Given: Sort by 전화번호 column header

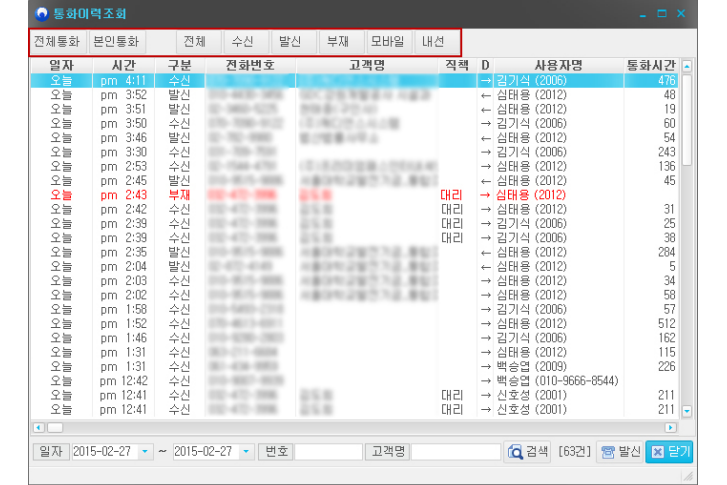Looking at the screenshot, I should point(250,65).
